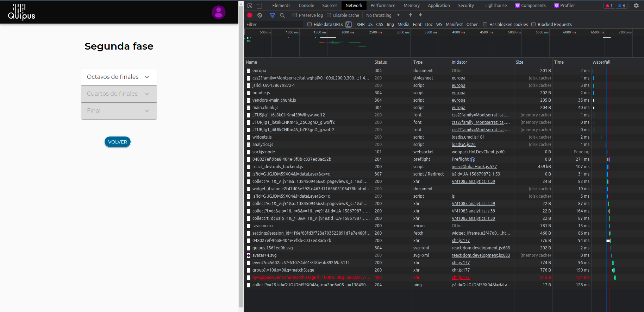644x312 pixels.
Task: Switch to the Console tab
Action: tap(306, 6)
